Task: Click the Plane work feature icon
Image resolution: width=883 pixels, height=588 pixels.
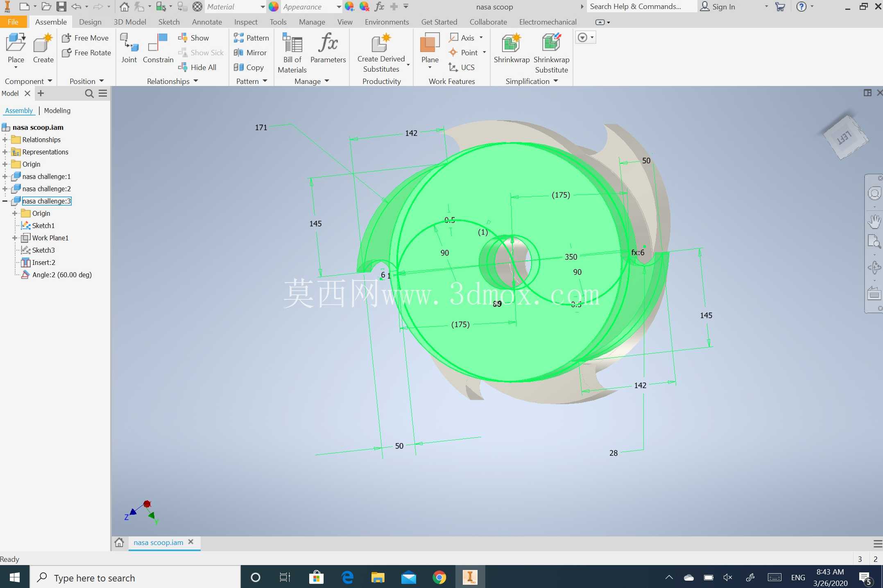Action: [x=430, y=43]
